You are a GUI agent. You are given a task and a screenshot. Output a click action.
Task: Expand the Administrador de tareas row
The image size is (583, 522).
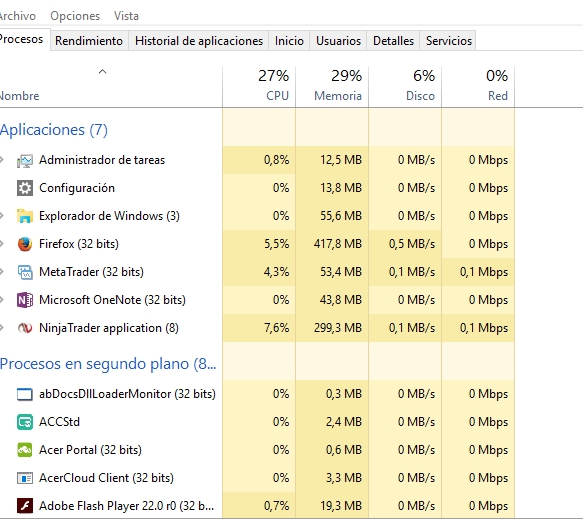[2, 160]
